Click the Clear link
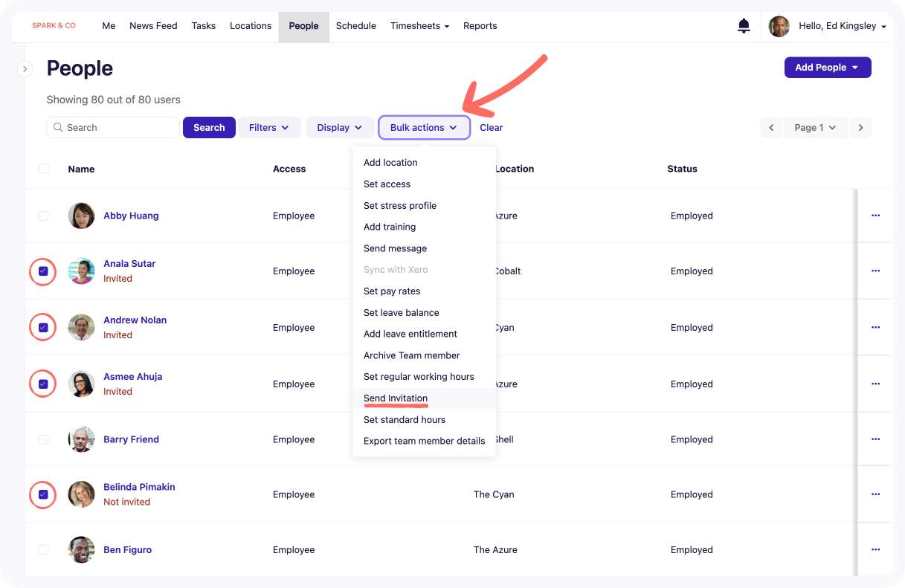905x588 pixels. pyautogui.click(x=491, y=128)
